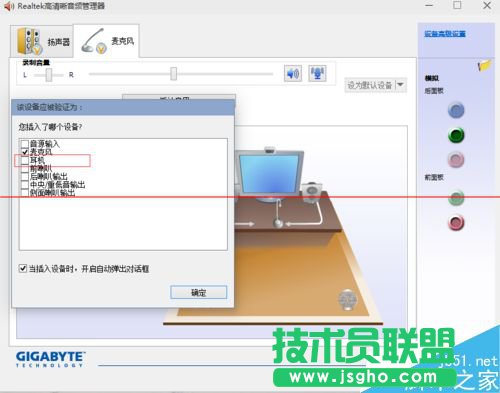This screenshot has width=500, height=393.
Task: Click the recording volume slider handle
Action: pos(173,74)
